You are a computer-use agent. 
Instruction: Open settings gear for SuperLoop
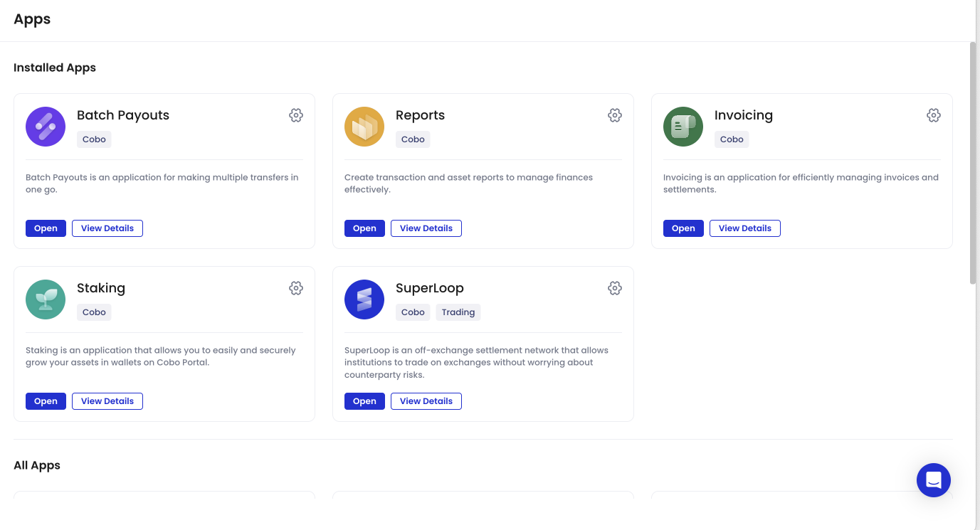tap(615, 288)
